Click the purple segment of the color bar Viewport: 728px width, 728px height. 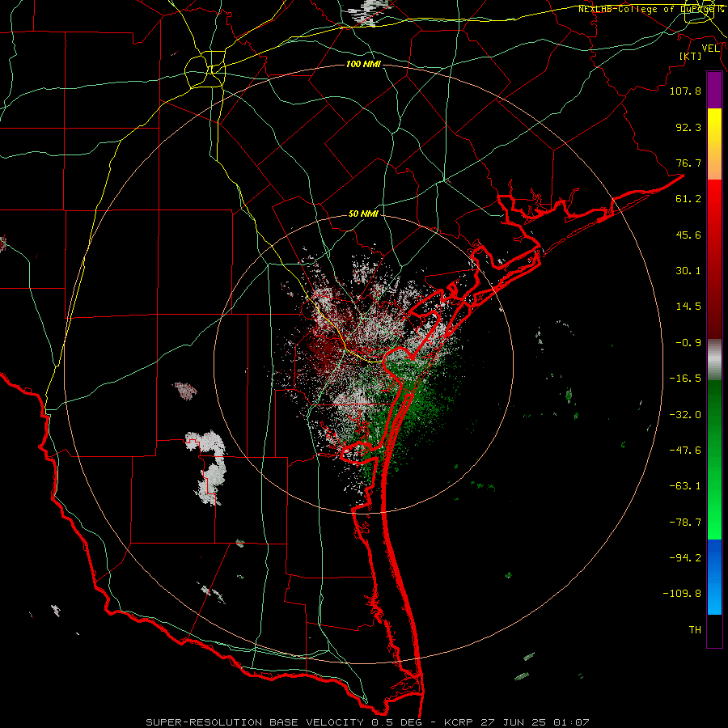[x=714, y=90]
